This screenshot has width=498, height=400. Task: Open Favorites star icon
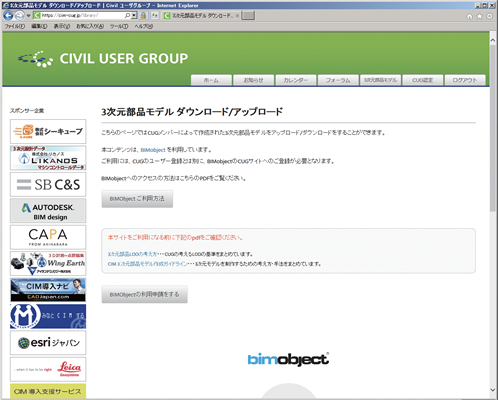[479, 16]
